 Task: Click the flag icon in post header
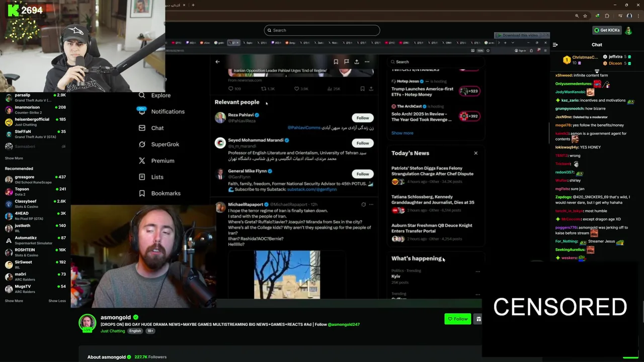tap(346, 62)
